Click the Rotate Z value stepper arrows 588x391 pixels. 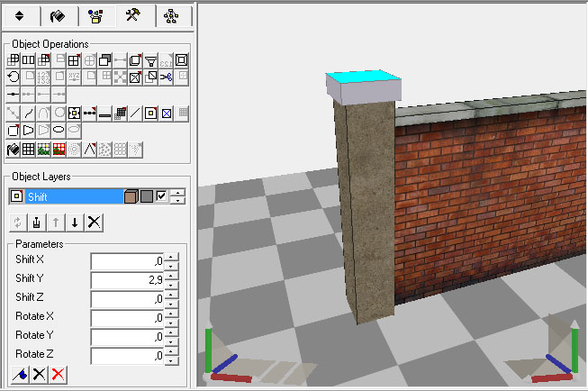171,356
